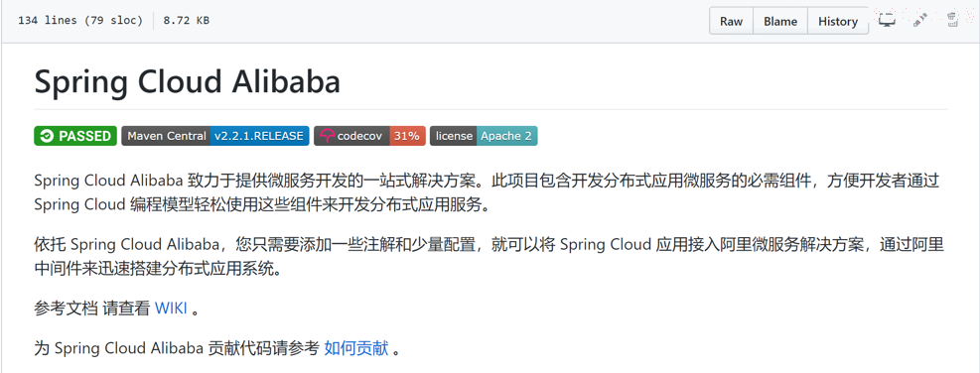The image size is (980, 373).
Task: Click the Apache 2 license badge
Action: pyautogui.click(x=484, y=136)
